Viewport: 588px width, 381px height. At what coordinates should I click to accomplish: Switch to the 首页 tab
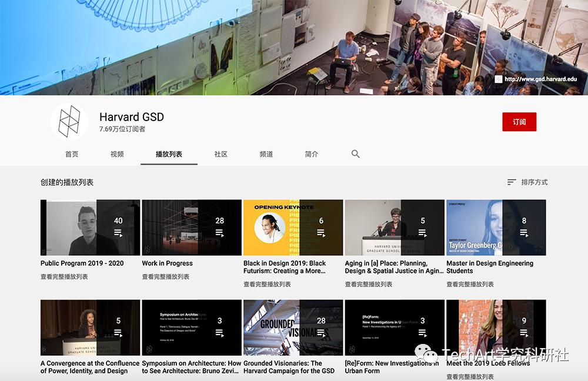coord(72,154)
